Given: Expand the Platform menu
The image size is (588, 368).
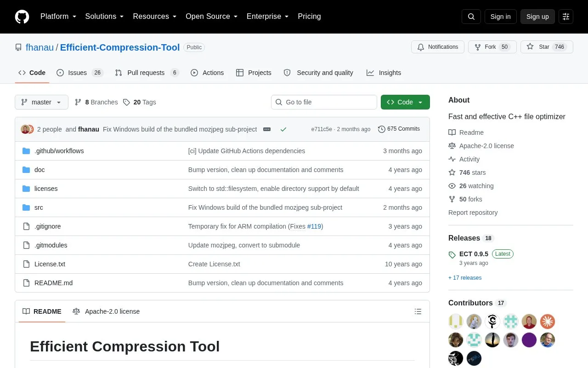Looking at the screenshot, I should tap(58, 17).
